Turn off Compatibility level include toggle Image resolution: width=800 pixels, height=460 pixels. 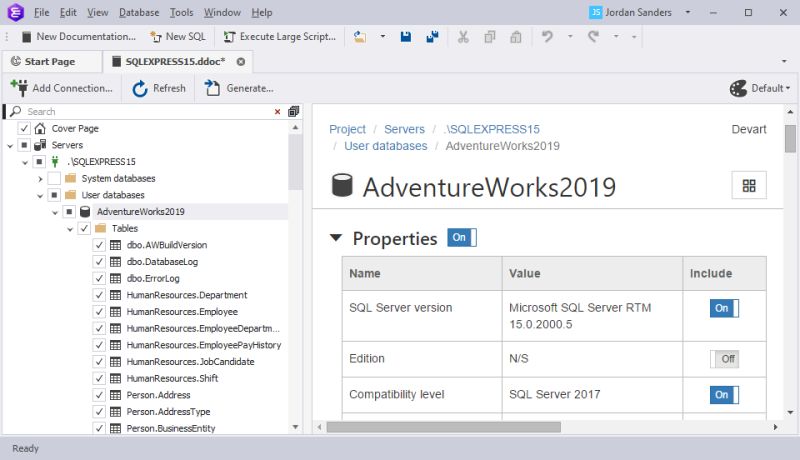(724, 395)
